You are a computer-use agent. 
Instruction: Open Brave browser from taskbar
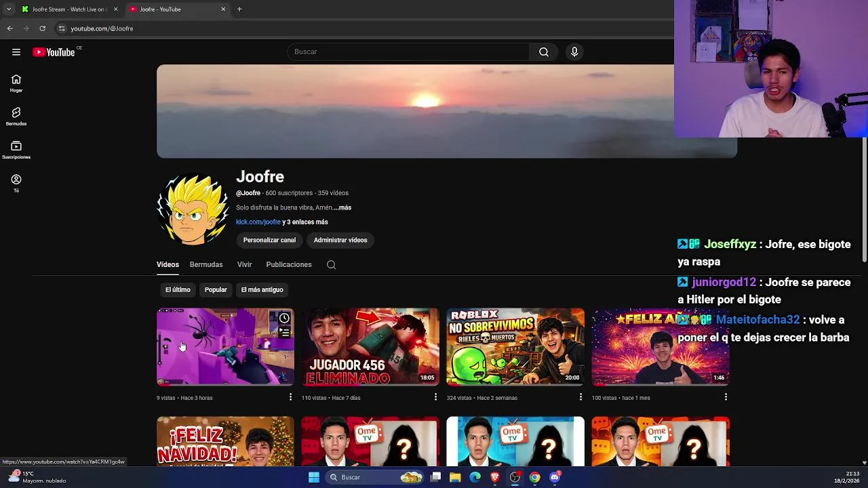click(x=495, y=477)
